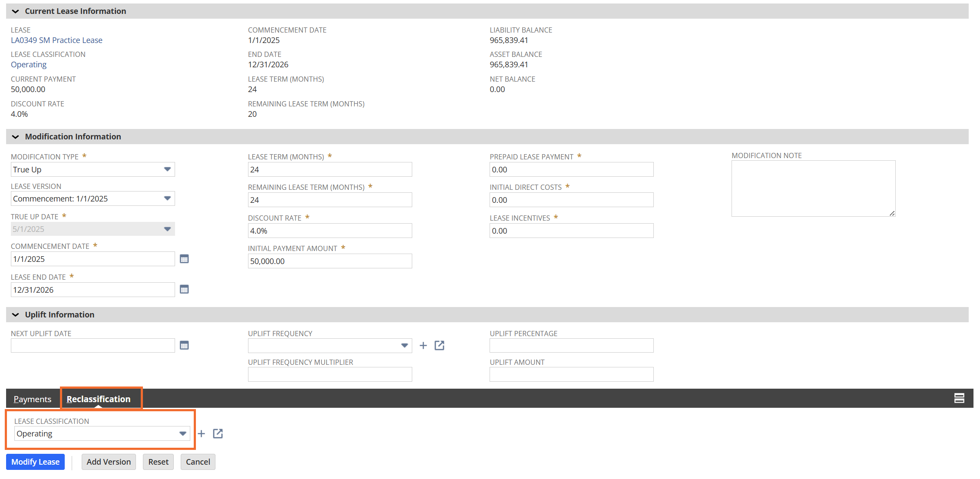Edit Lease Term (Months) field
The width and height of the screenshot is (980, 479).
coord(330,169)
